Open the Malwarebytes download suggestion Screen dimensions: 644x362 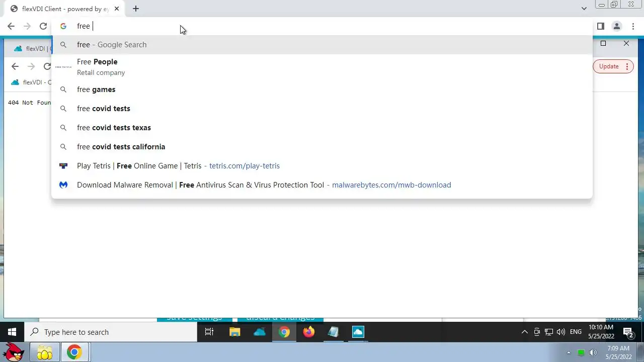pyautogui.click(x=322, y=185)
